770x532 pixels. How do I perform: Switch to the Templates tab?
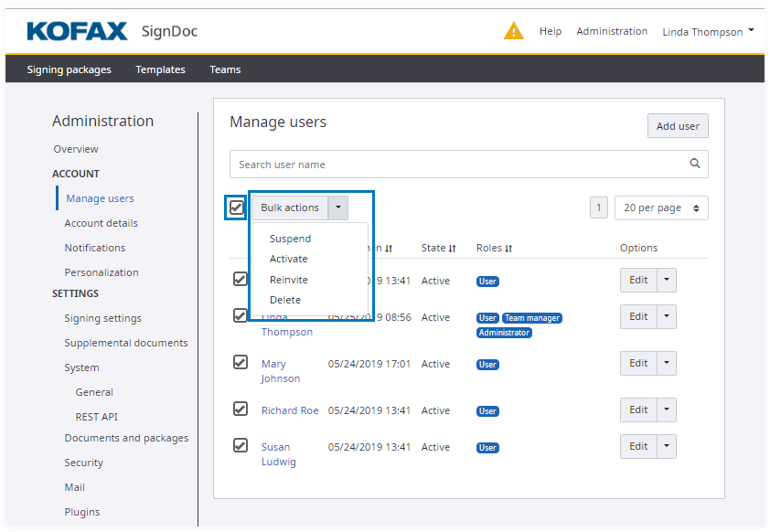pyautogui.click(x=160, y=69)
